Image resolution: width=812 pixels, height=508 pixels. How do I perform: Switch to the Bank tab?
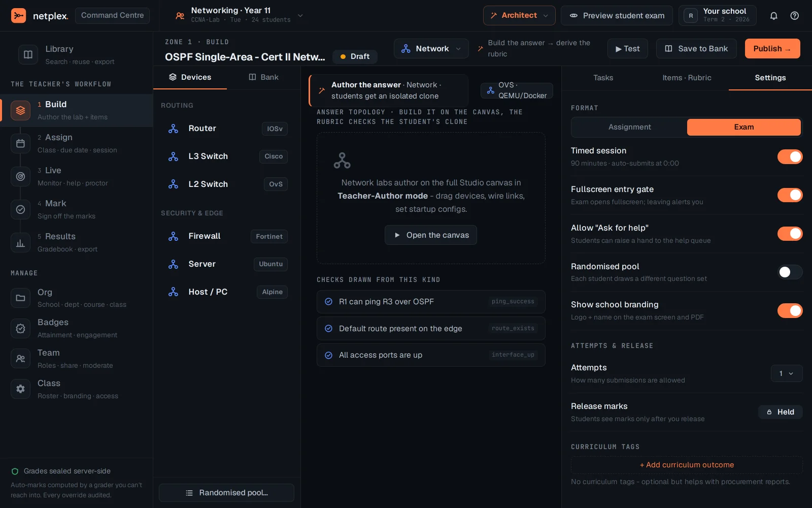263,77
